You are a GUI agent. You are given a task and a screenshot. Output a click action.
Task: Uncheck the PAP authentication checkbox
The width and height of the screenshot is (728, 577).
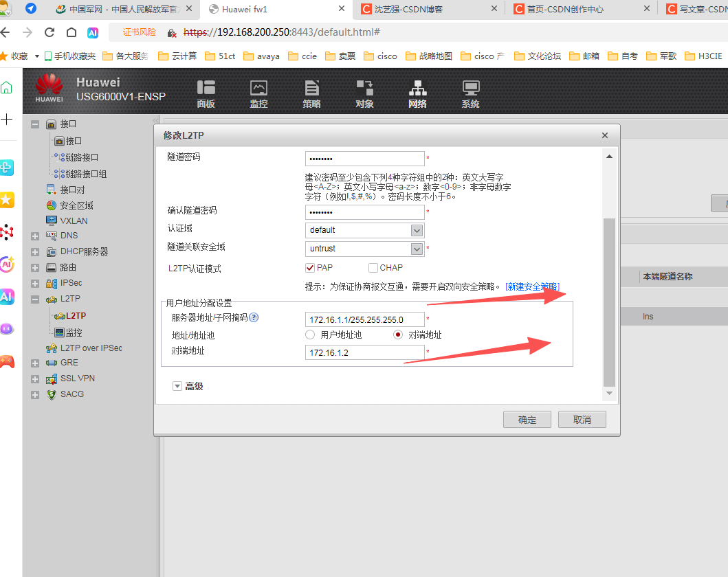point(309,267)
